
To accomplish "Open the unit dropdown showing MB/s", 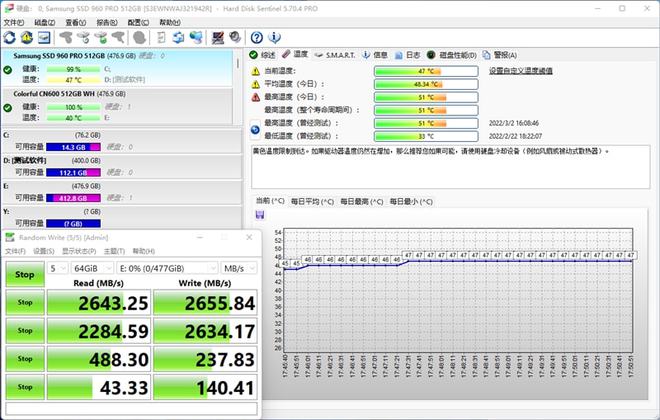I will 239,268.
